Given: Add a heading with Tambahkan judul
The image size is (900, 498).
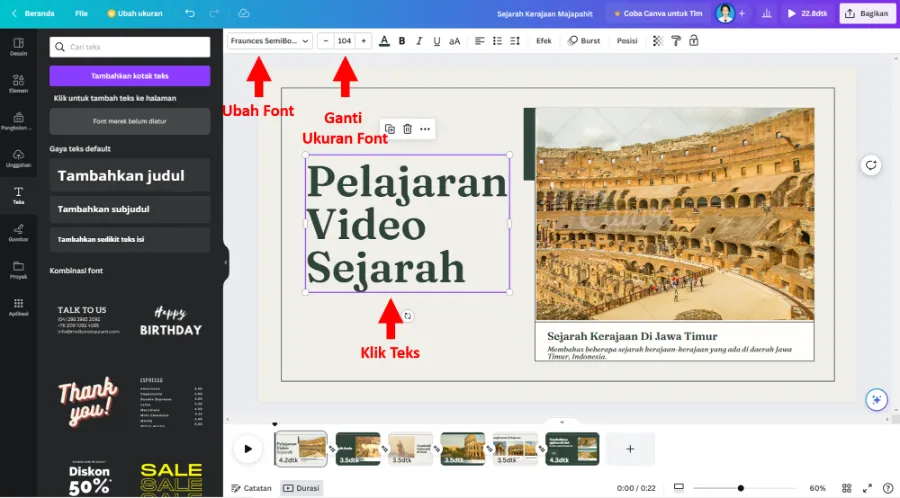Looking at the screenshot, I should click(130, 176).
